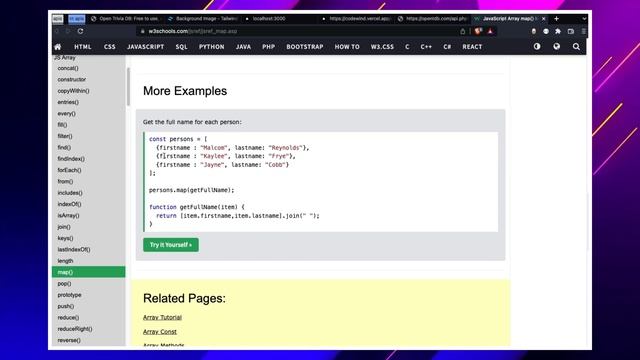Select the highlighted map() sidebar item

coord(89,272)
